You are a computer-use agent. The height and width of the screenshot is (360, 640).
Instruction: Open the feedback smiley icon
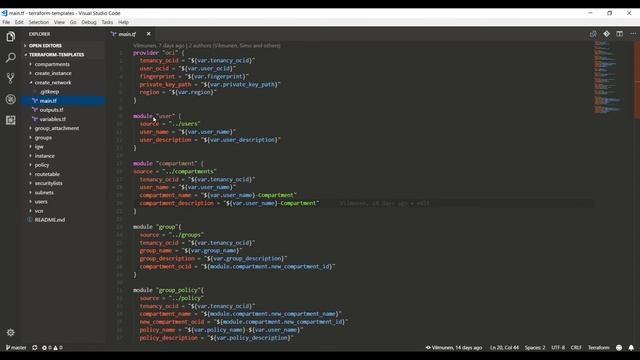coord(619,348)
